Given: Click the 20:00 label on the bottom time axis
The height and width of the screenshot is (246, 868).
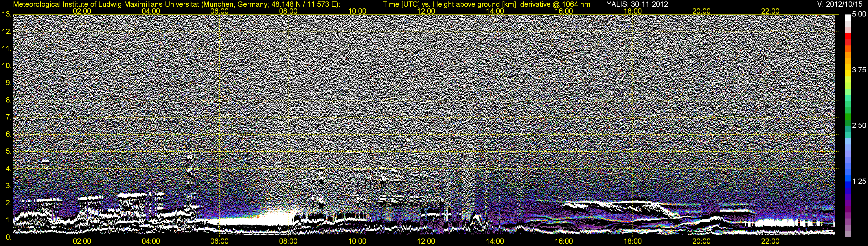Looking at the screenshot, I should pos(702,242).
